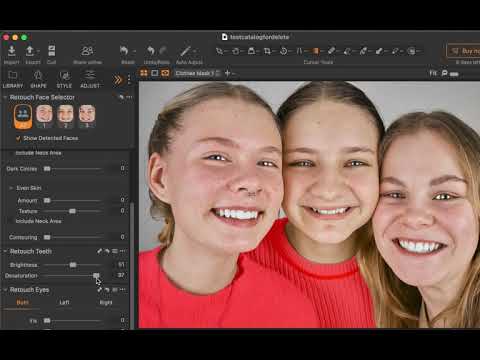Switch to the ADJUST tool tab
Image resolution: width=480 pixels, height=360 pixels.
pos(90,79)
